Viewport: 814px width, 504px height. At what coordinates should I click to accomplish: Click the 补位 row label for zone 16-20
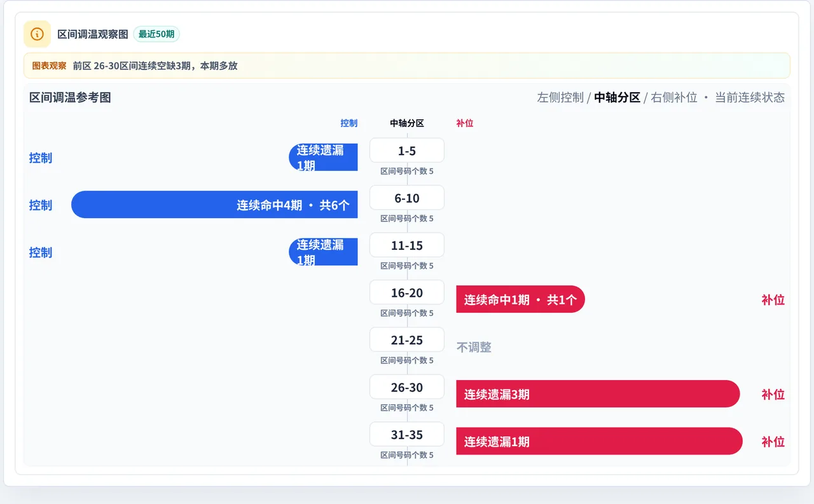click(x=773, y=300)
